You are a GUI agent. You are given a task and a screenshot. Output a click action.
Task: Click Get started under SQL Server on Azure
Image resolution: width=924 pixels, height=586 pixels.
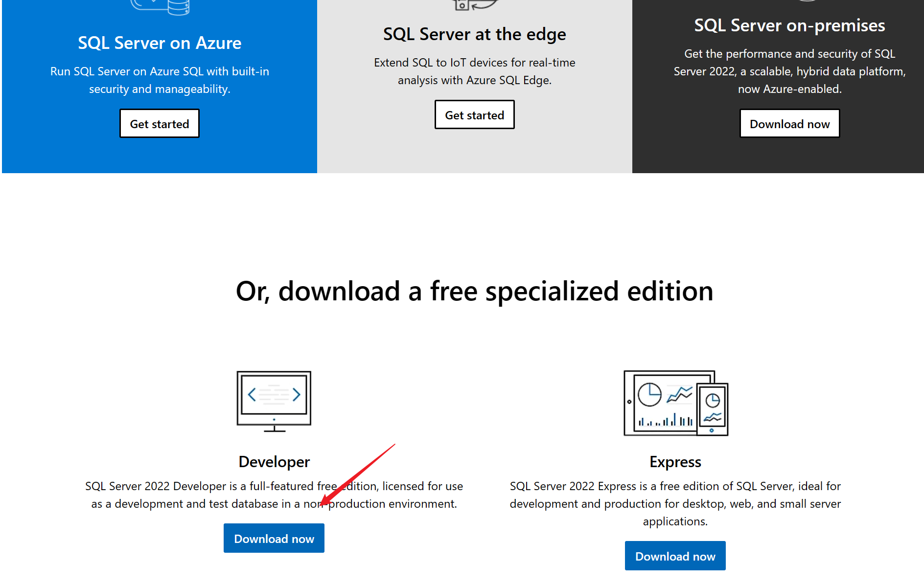pos(160,124)
